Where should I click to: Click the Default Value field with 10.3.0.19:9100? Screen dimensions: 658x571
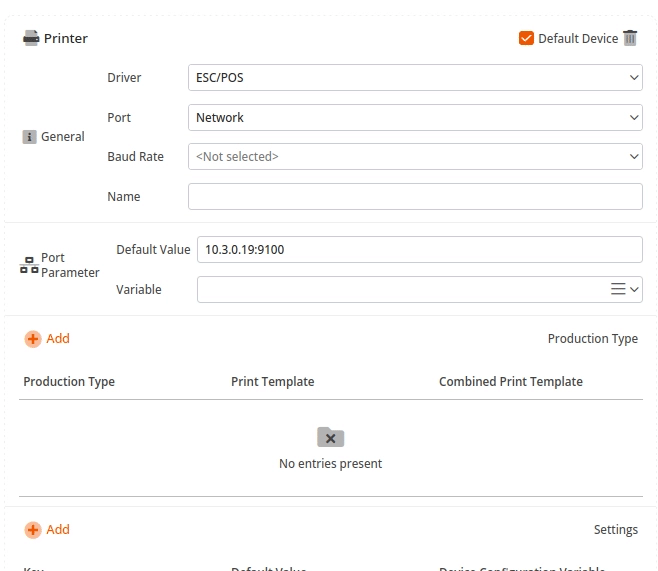click(x=418, y=249)
